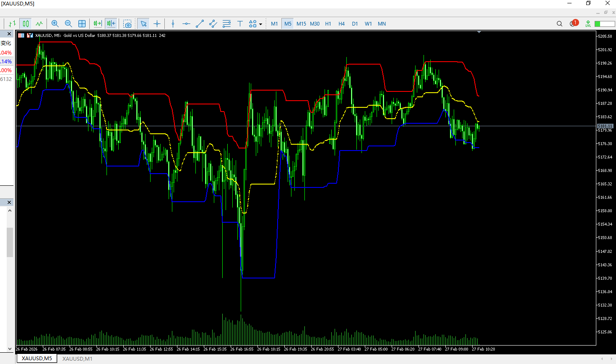Click the 27 Feb 10:20 time label
616x364 pixels.
[483, 349]
